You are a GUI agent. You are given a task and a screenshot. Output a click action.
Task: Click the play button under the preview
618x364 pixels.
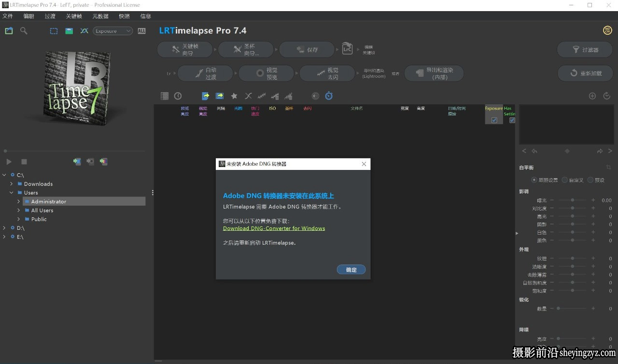[x=9, y=162]
